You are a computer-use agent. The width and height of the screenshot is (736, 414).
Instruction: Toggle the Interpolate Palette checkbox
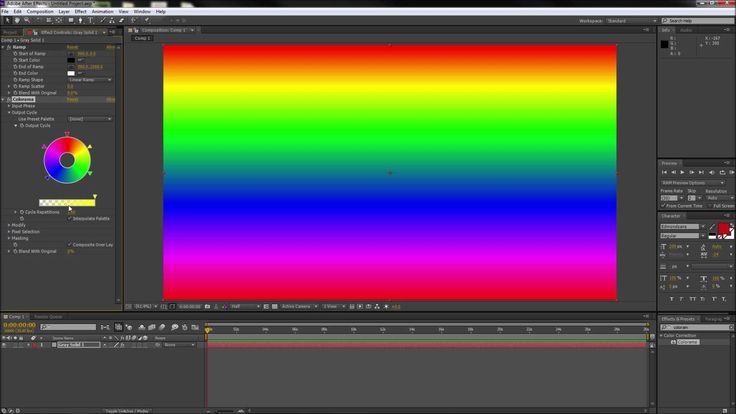point(70,219)
